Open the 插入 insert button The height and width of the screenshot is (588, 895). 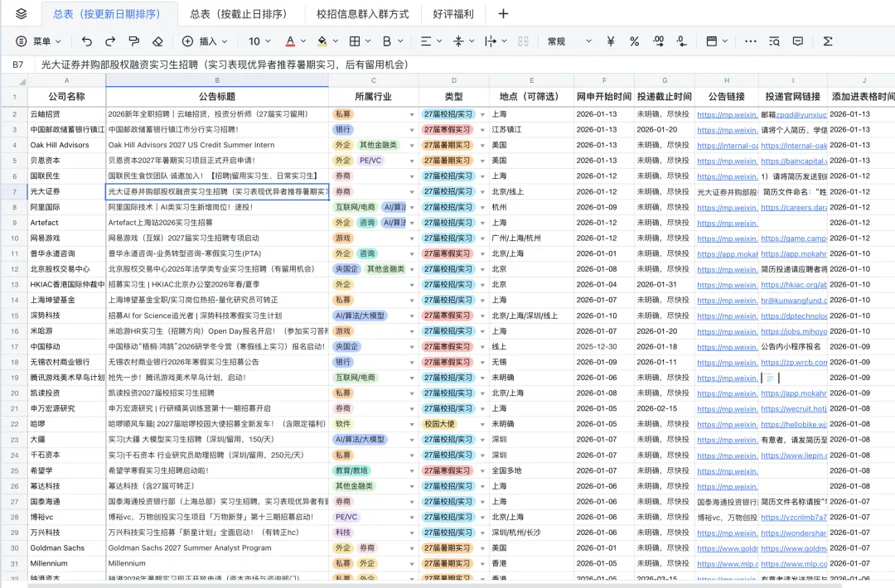205,41
